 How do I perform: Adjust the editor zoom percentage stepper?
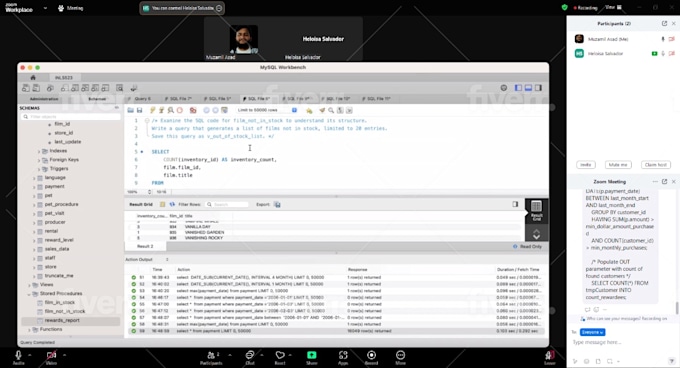click(x=150, y=192)
